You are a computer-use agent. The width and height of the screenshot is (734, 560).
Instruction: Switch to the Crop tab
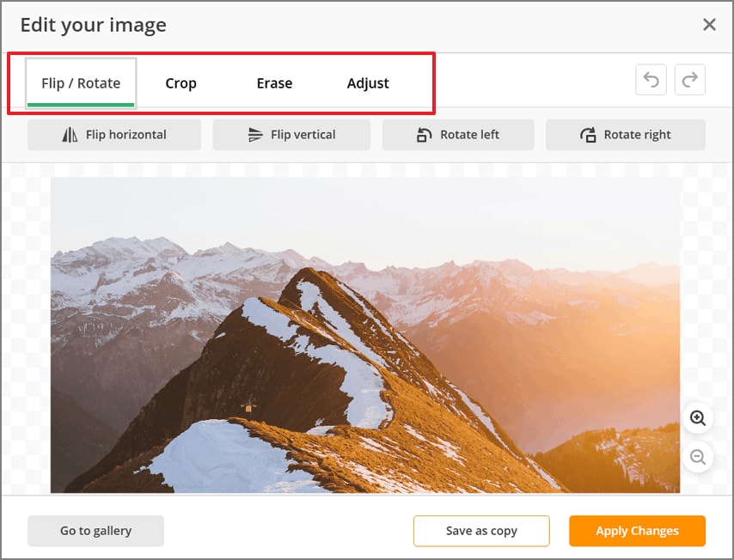click(x=180, y=83)
